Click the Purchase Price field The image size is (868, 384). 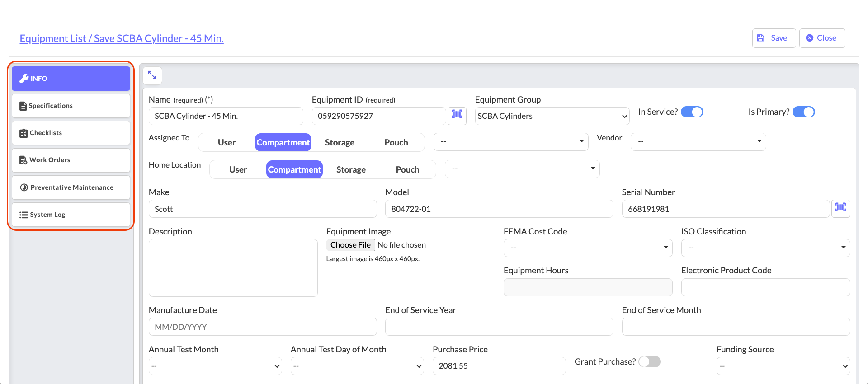click(499, 366)
